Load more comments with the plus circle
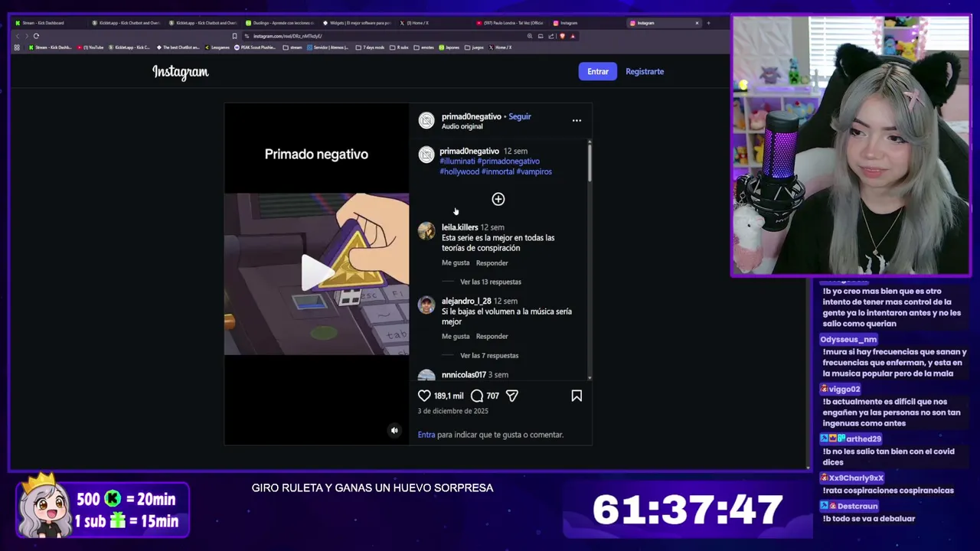 498,199
